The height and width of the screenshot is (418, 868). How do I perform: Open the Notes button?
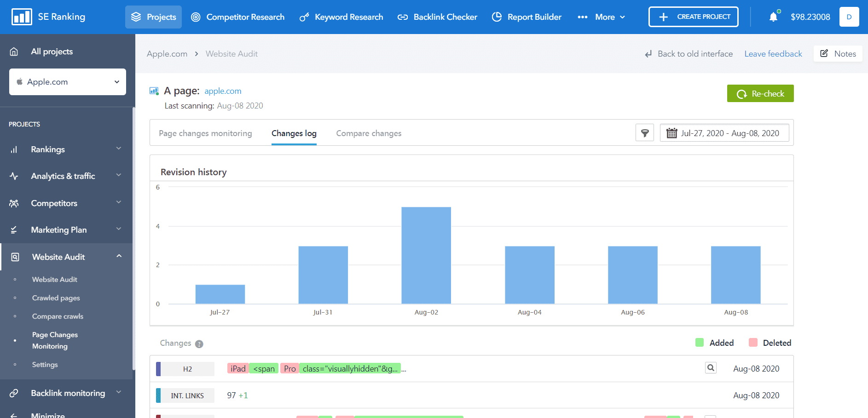[x=838, y=54]
